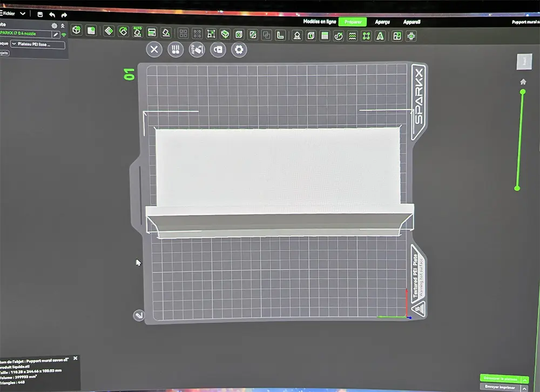Switch to the Modèles en ligne tab
Image resolution: width=540 pixels, height=392 pixels.
320,22
